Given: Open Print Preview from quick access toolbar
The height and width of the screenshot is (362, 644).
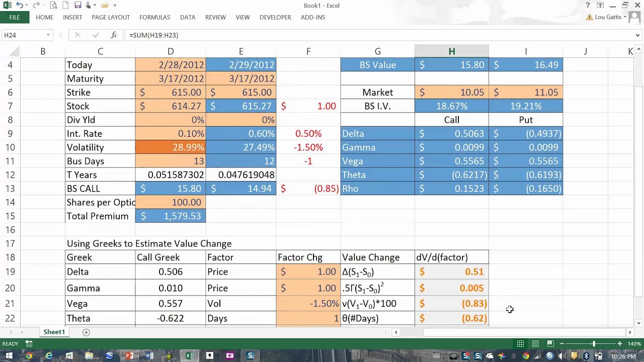Looking at the screenshot, I should click(x=53, y=5).
